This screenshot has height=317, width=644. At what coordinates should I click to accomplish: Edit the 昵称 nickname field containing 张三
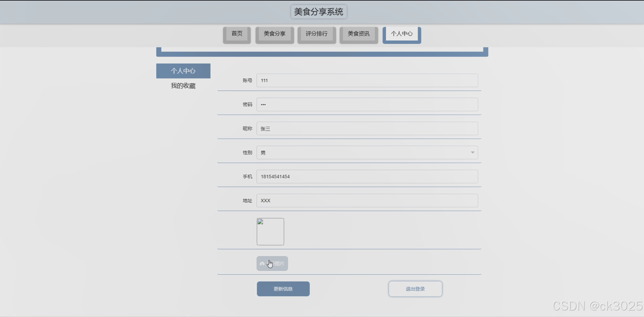[367, 129]
